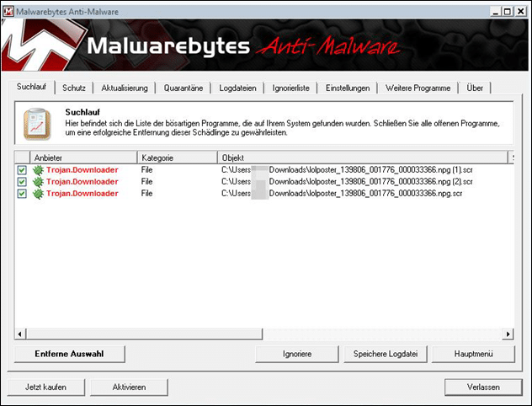Minimize the Malwarebytes window
This screenshot has width=532, height=406.
coord(496,12)
